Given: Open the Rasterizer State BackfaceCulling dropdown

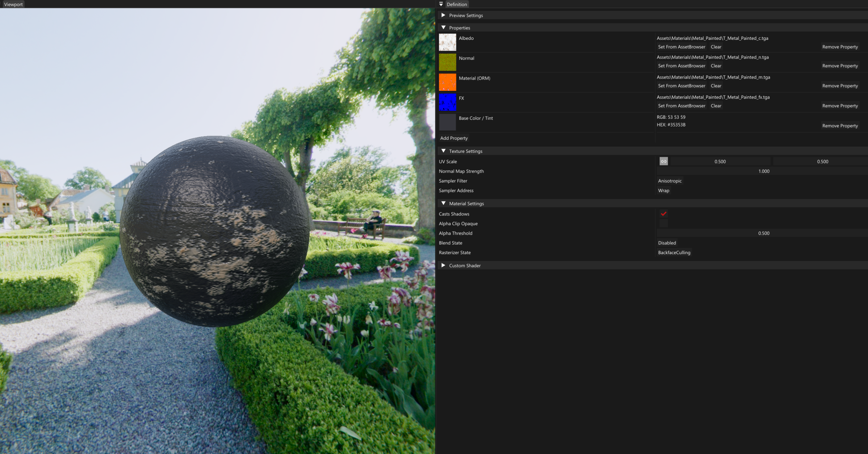Looking at the screenshot, I should coord(674,252).
